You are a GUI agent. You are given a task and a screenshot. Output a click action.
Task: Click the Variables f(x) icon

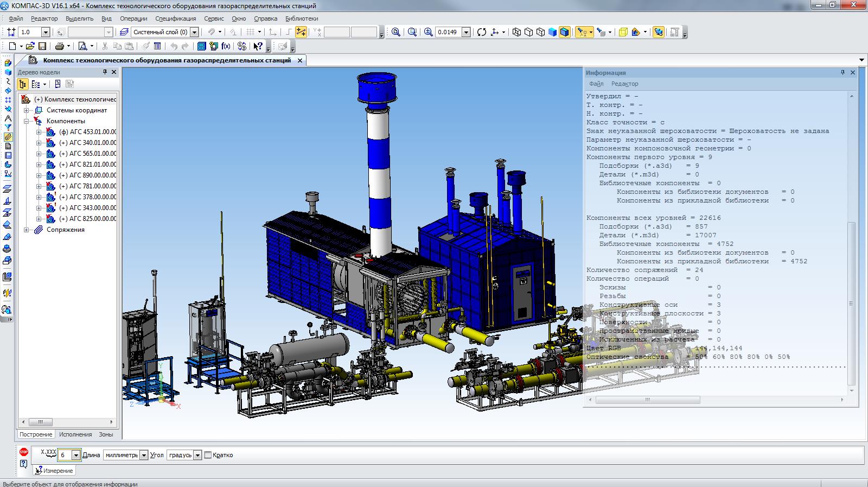coord(226,47)
